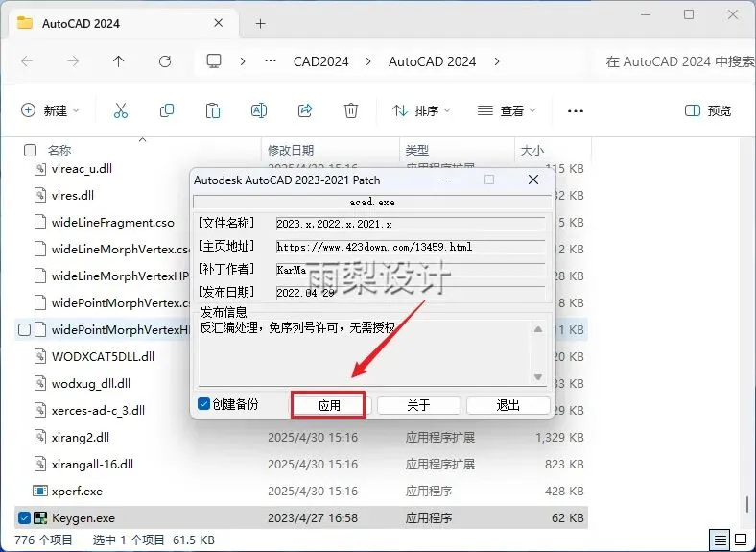The width and height of the screenshot is (756, 552).
Task: Click the Keygen.exe file icon
Action: click(x=40, y=517)
